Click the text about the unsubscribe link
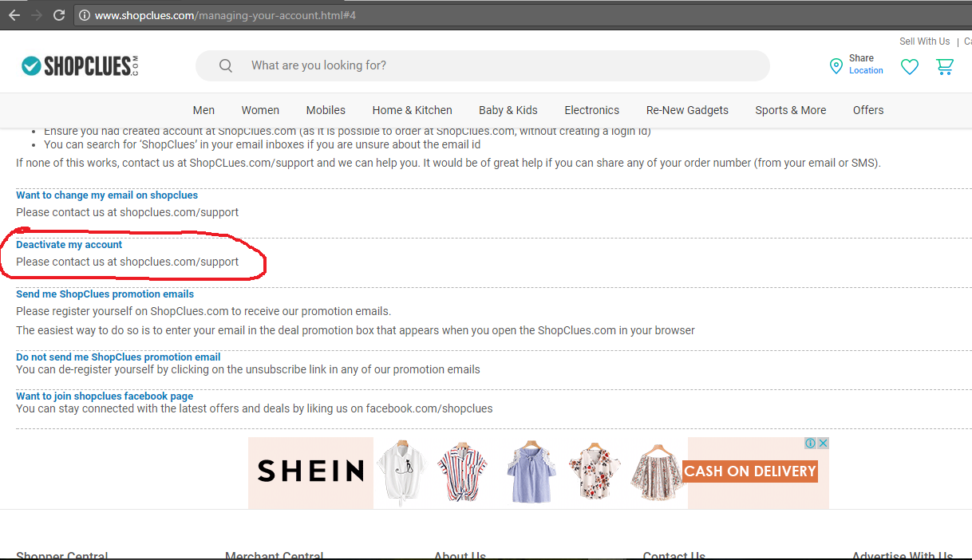972x560 pixels. (248, 369)
